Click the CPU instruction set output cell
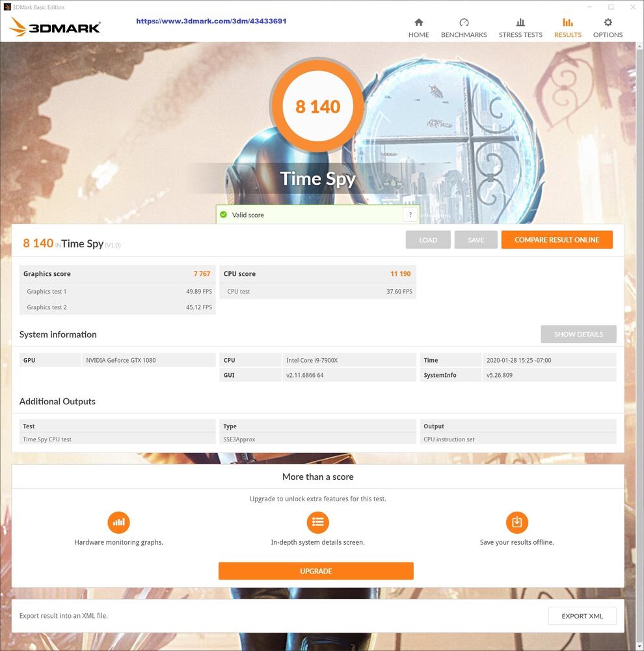Image resolution: width=644 pixels, height=651 pixels. 518,439
